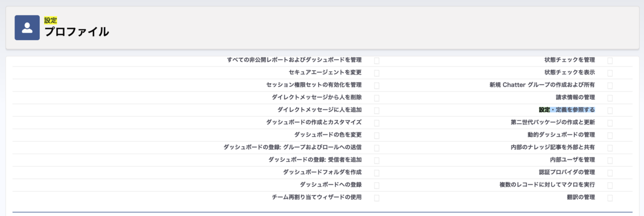Click the profile person icon in header

pyautogui.click(x=27, y=28)
